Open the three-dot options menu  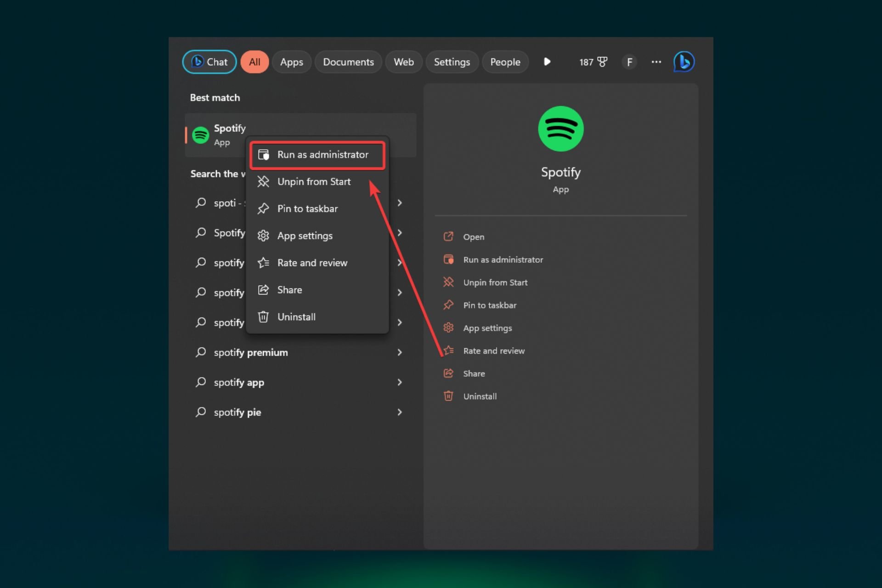pyautogui.click(x=656, y=62)
